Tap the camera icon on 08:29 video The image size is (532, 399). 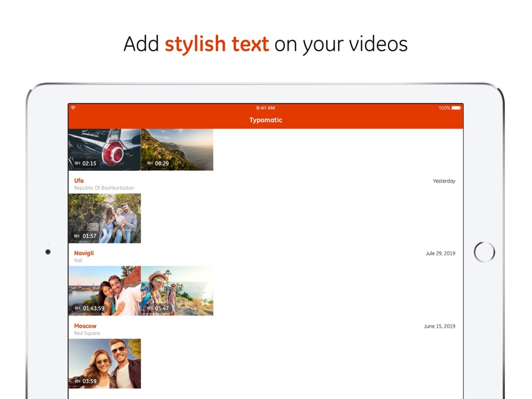point(149,163)
